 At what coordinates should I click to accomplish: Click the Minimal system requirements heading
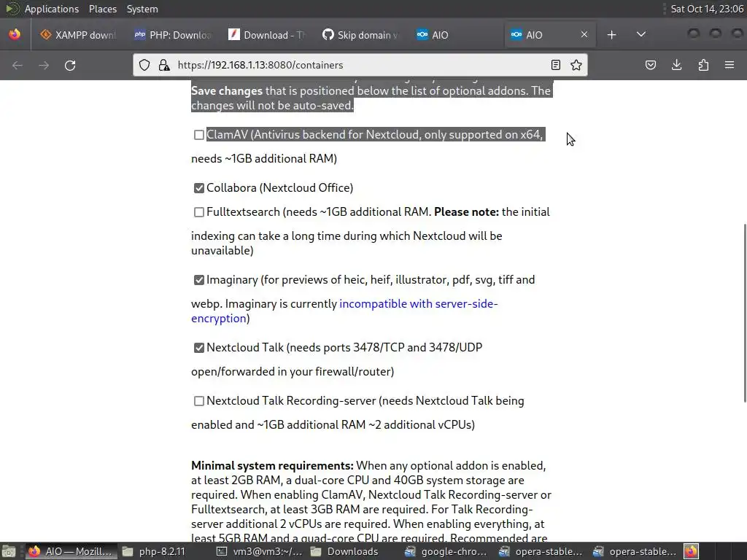pyautogui.click(x=273, y=466)
